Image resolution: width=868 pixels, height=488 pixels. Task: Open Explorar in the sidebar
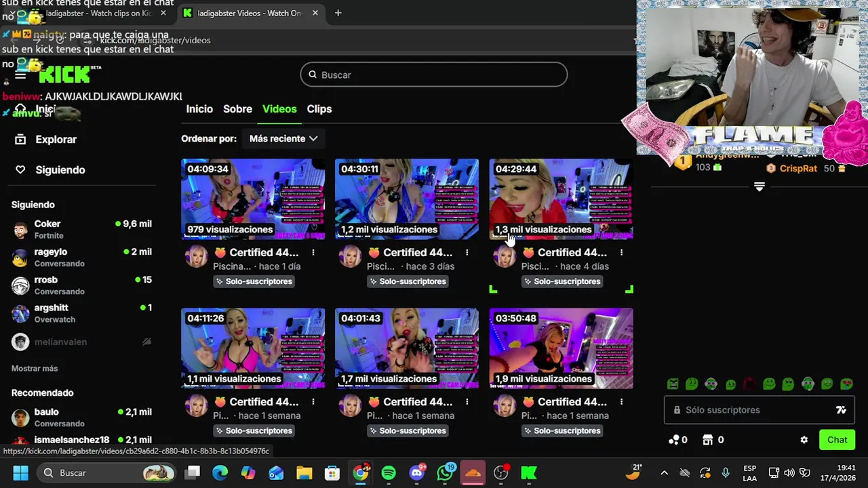click(46, 139)
